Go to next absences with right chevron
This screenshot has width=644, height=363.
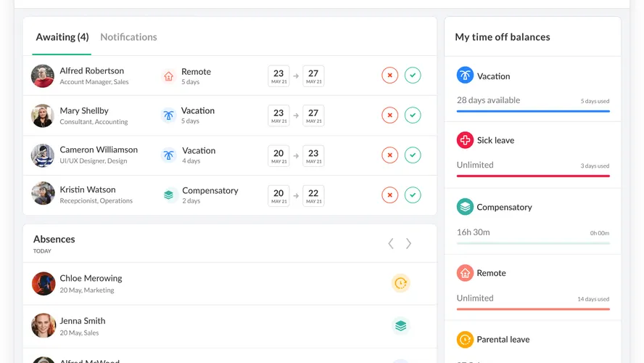[408, 244]
